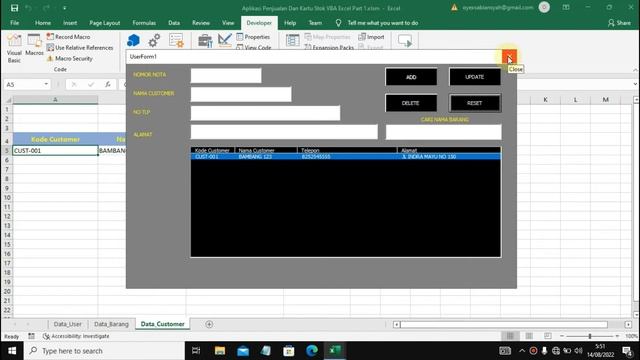Screen dimensions: 640x360
Task: Open the View tab
Action: 228,23
